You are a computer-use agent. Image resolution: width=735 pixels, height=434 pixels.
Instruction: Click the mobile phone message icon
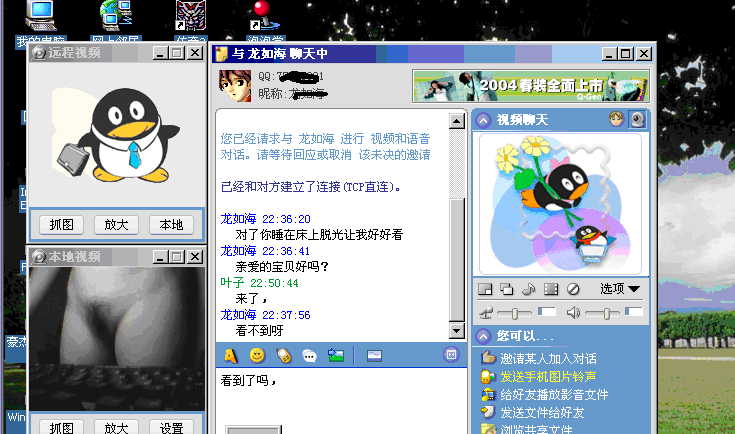click(284, 356)
